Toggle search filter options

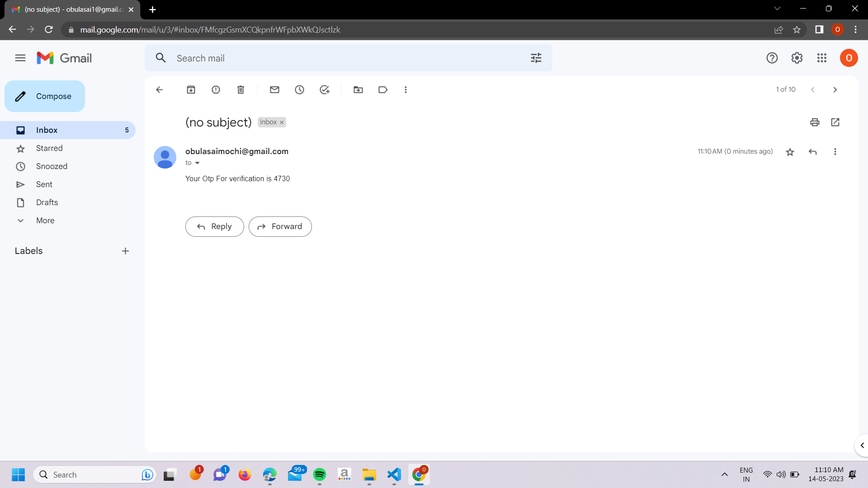(536, 58)
